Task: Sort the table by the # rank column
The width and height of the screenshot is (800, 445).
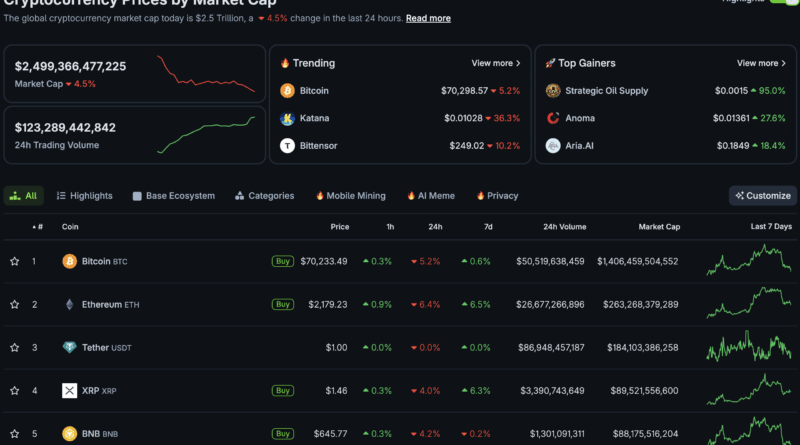Action: pos(40,227)
